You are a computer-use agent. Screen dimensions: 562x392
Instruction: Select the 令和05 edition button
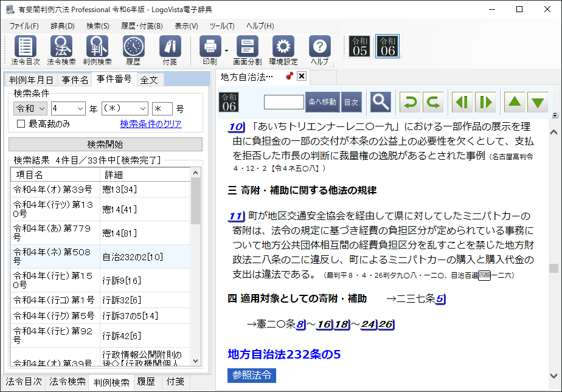[360, 46]
